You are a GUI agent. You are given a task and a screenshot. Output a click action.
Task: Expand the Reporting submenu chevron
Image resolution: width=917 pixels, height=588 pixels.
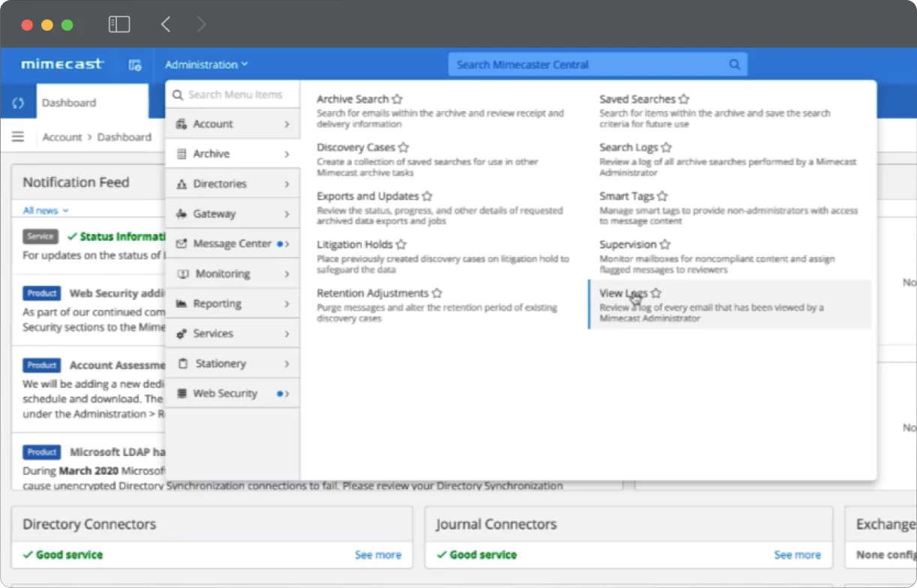click(x=287, y=304)
